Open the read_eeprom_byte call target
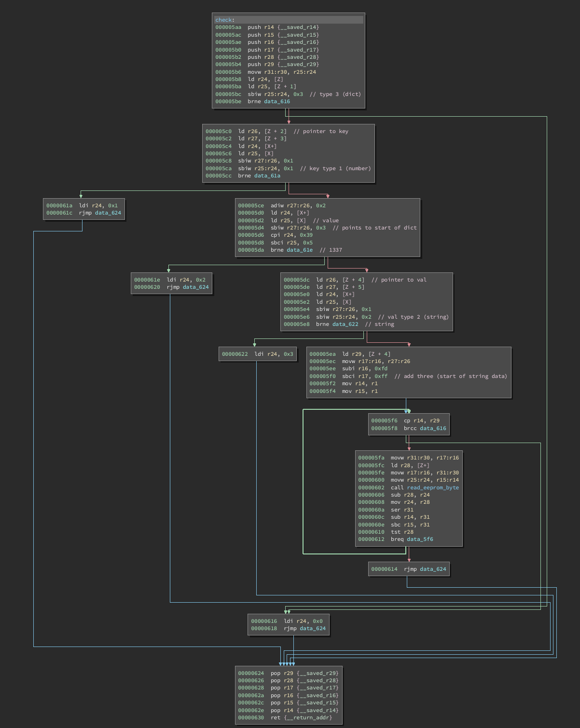This screenshot has height=728, width=580. tap(432, 488)
